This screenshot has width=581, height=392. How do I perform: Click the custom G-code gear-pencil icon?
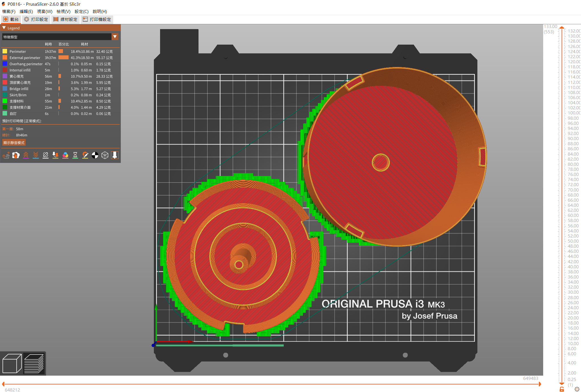85,155
